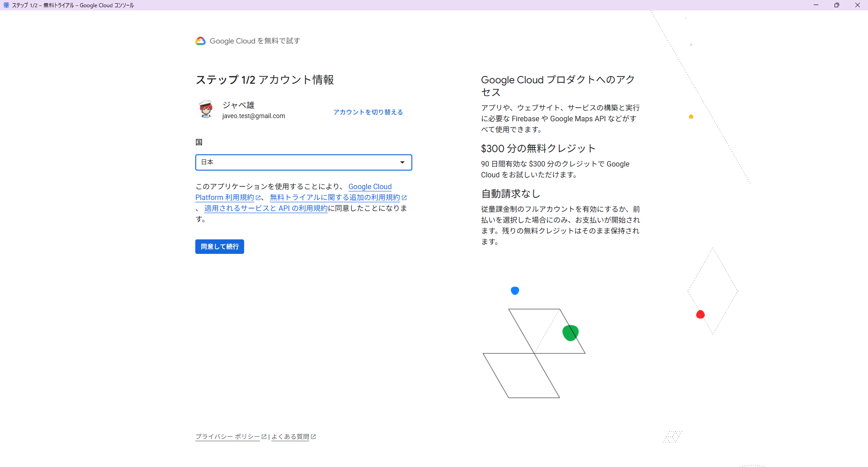868x467 pixels.
Task: Click the app icon in the title bar
Action: pyautogui.click(x=6, y=5)
